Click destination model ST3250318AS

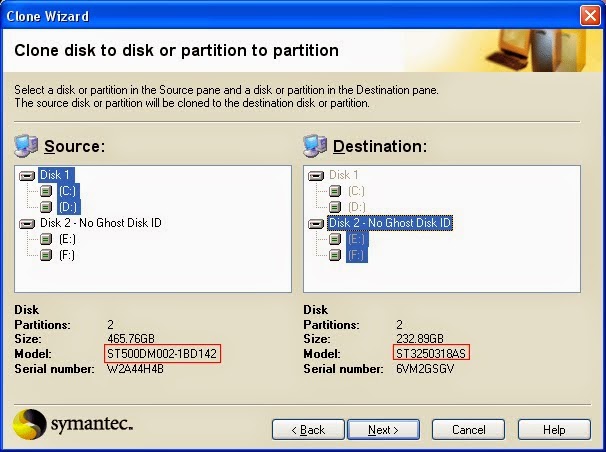click(x=431, y=353)
